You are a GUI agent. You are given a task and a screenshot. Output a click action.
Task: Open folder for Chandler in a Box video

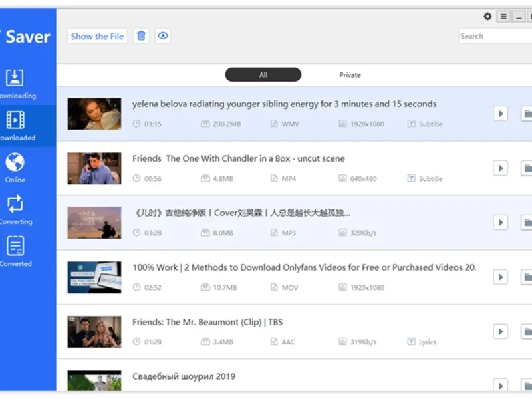click(x=527, y=168)
